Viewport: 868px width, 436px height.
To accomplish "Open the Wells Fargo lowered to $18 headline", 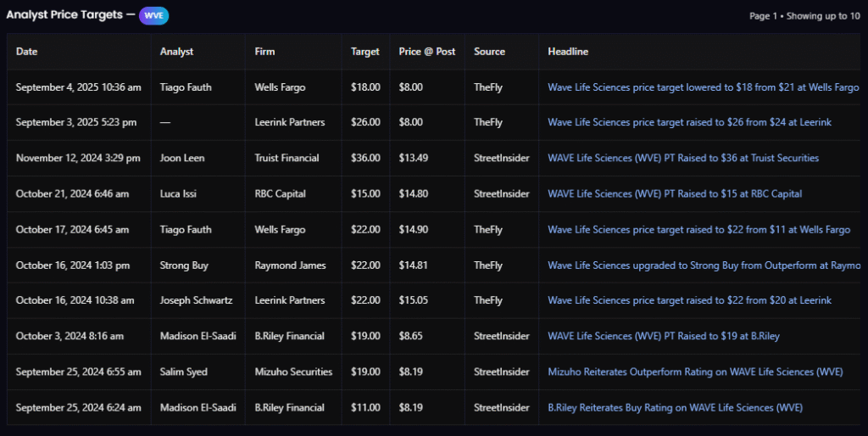I will point(703,87).
